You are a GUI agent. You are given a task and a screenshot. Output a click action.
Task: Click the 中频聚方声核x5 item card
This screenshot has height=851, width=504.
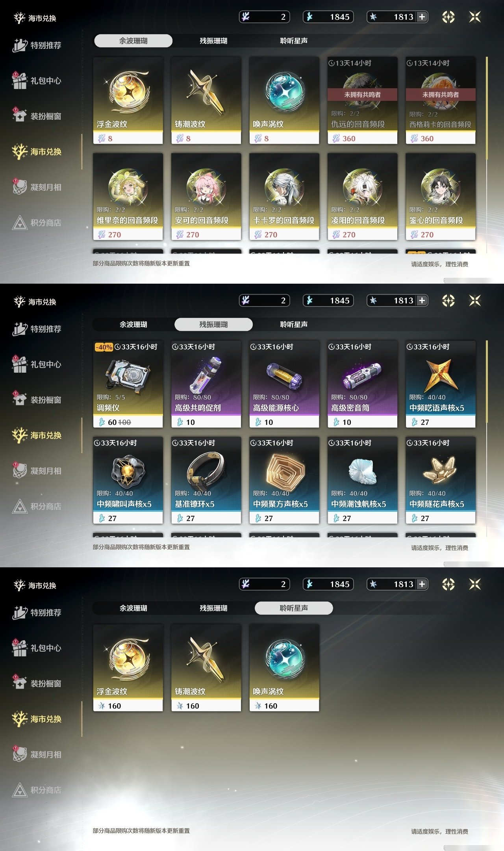point(284,480)
